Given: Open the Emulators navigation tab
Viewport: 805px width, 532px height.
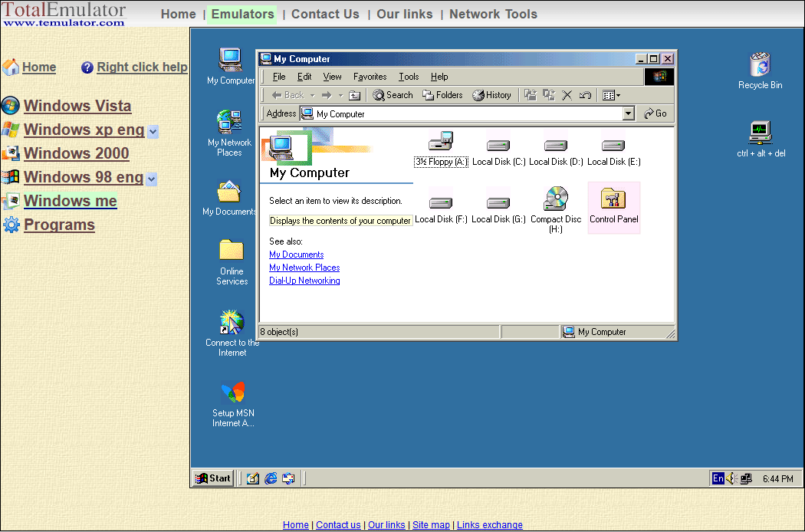Looking at the screenshot, I should 242,14.
